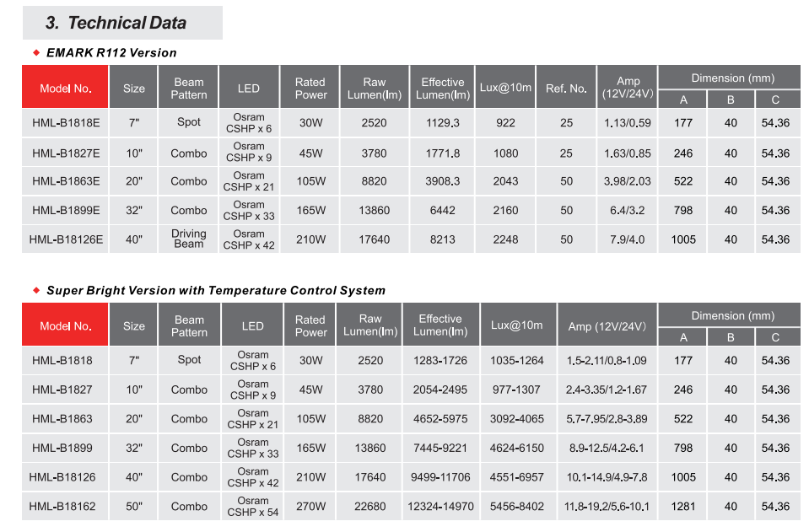This screenshot has height=532, width=809.
Task: Click the 50" size cell
Action: point(134,507)
